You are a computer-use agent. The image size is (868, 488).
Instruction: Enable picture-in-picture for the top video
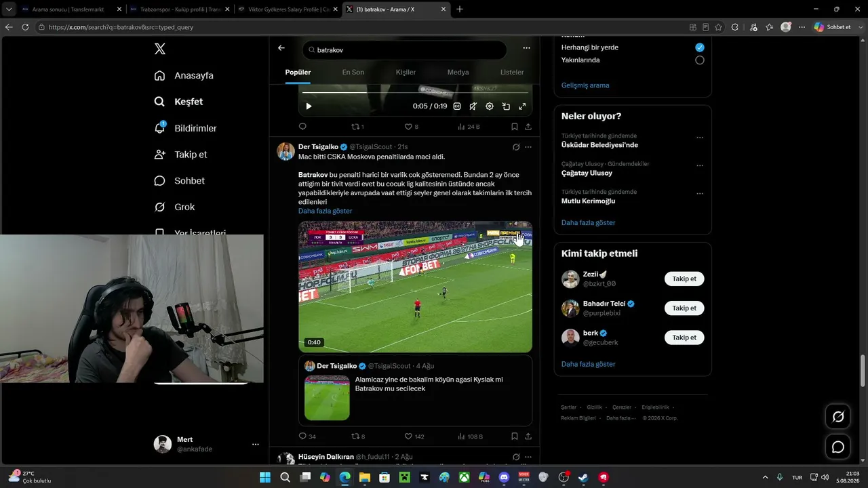pos(506,106)
